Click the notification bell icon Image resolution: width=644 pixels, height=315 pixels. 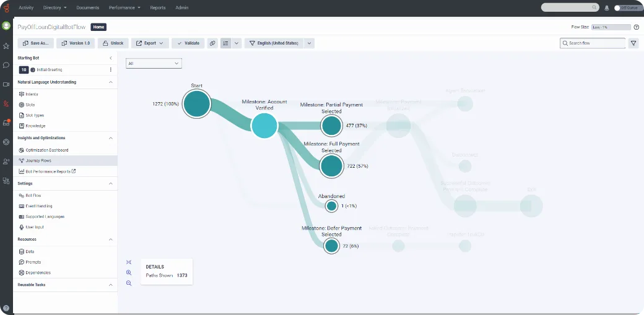click(x=606, y=8)
